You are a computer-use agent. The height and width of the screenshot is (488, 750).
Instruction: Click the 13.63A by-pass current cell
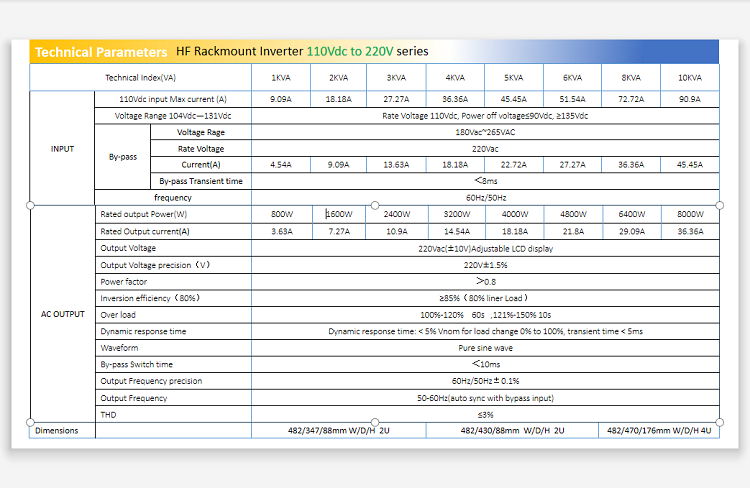396,165
